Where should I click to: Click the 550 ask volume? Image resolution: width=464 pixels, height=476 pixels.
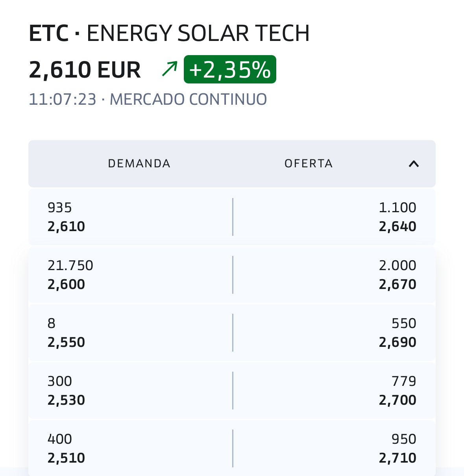pos(404,324)
